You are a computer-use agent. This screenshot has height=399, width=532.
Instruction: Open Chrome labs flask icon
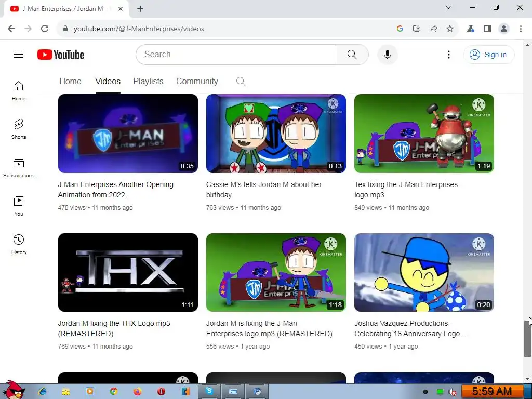(471, 29)
